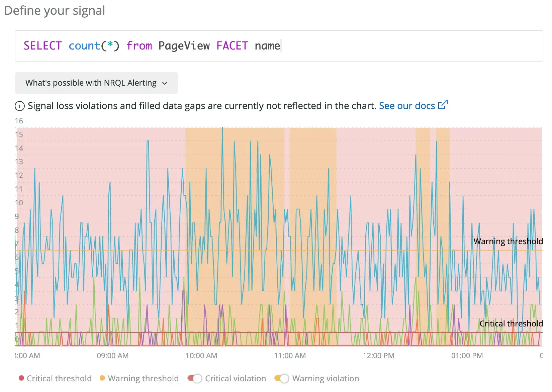
Task: Toggle the Critical violation switch
Action: (195, 378)
